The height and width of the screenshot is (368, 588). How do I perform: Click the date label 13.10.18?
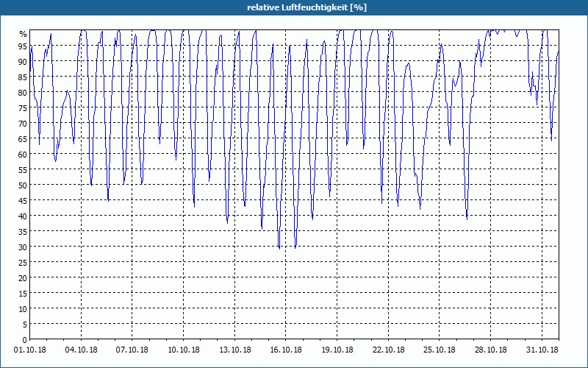pos(234,350)
